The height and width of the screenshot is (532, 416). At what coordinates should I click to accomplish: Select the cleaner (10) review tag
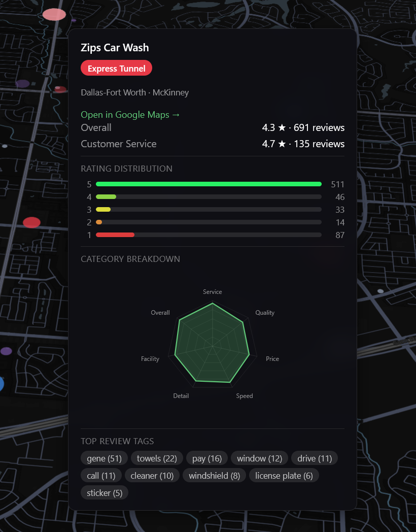click(152, 476)
